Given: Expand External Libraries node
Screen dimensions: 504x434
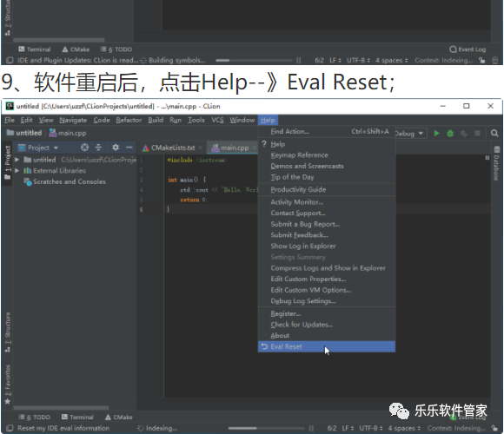Looking at the screenshot, I should (17, 170).
